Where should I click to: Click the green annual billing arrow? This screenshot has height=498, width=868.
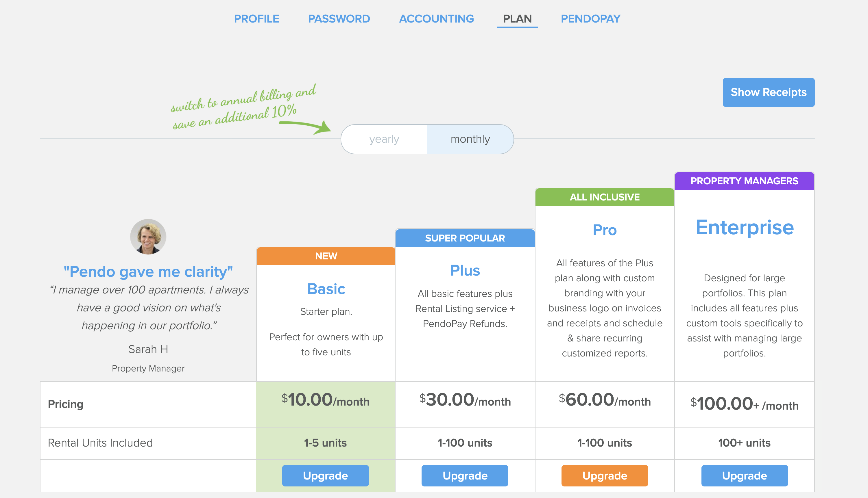tap(305, 127)
